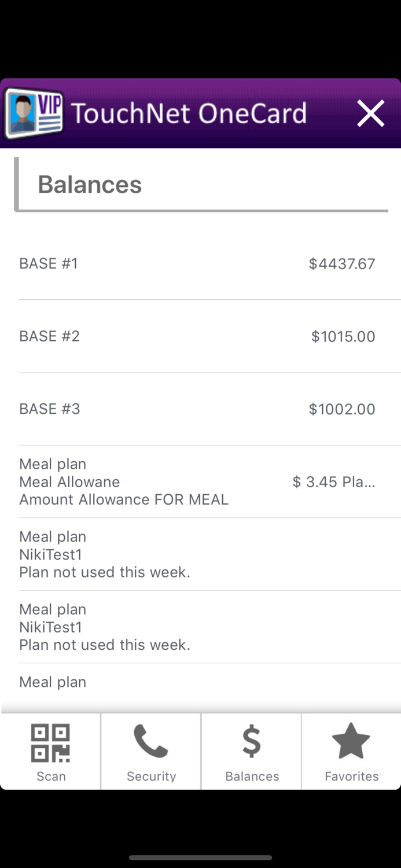
Task: Close the TouchNet OneCard view with X
Action: pos(370,113)
